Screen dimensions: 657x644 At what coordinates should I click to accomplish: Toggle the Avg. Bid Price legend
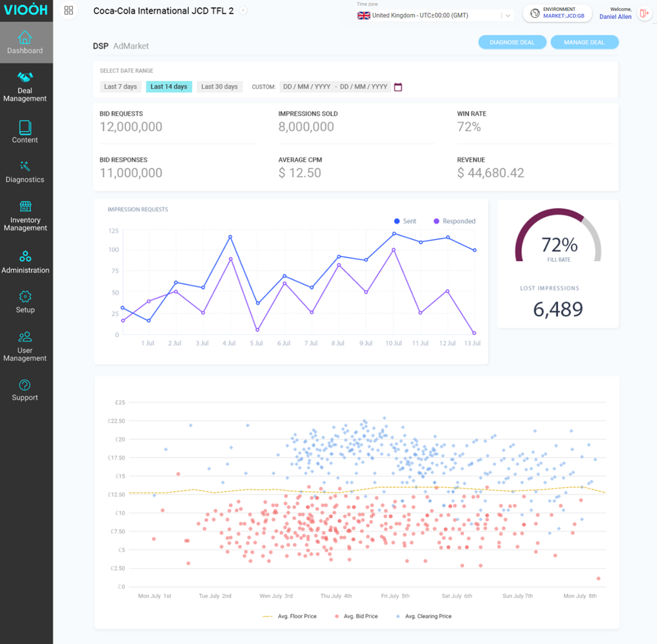[x=356, y=616]
